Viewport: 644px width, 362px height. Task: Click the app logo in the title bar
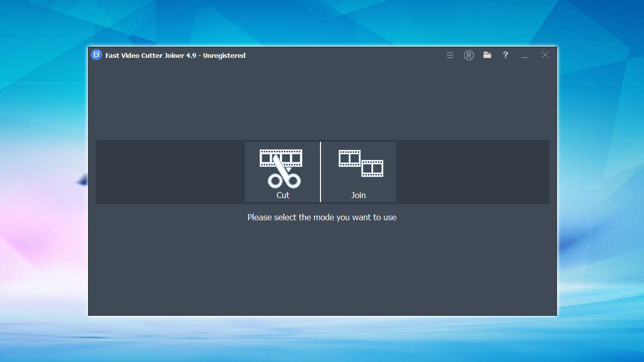(96, 55)
